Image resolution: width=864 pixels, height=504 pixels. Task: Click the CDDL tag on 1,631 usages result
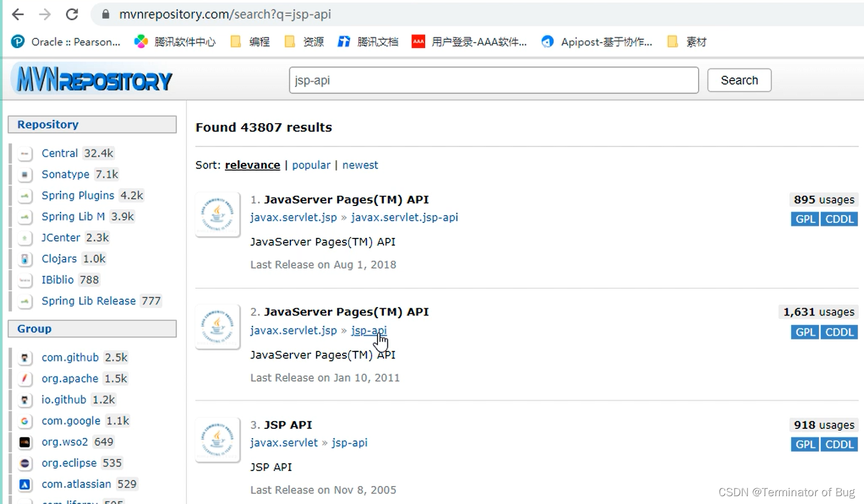[x=839, y=332]
